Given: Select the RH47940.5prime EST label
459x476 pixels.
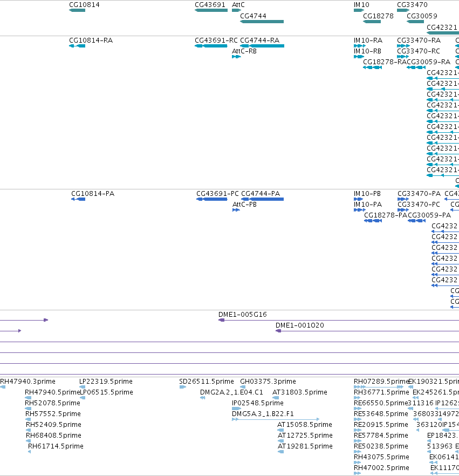Looking at the screenshot, I should [x=52, y=392].
